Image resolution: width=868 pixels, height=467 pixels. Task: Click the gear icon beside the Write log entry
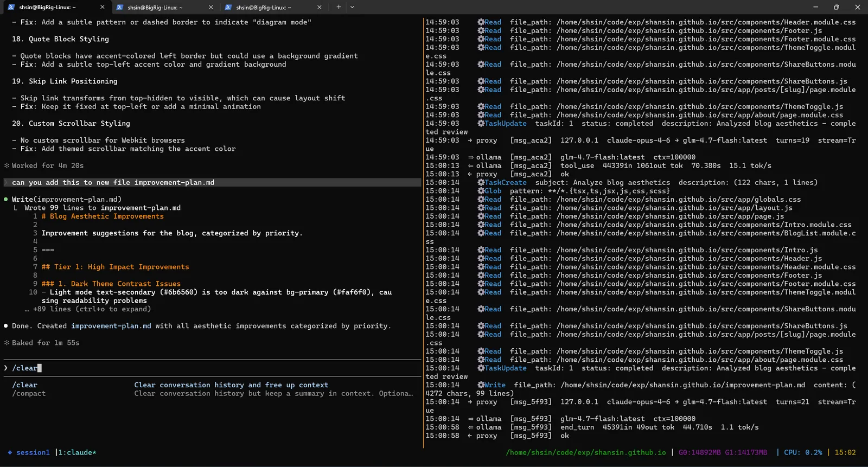coord(481,385)
